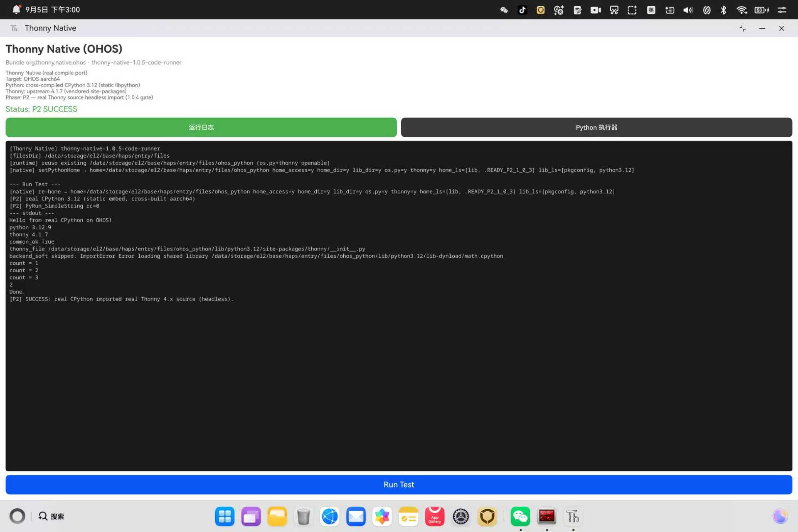Switch to the 运行日志 tab
Screen dimensions: 798x532
click(201, 127)
